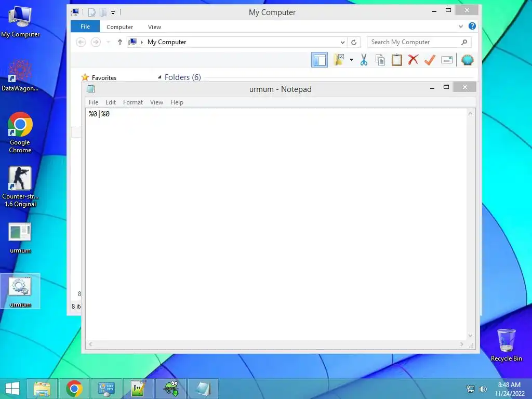Screen dimensions: 532x399
Task: Close the urmum Notepad window
Action: tap(465, 87)
